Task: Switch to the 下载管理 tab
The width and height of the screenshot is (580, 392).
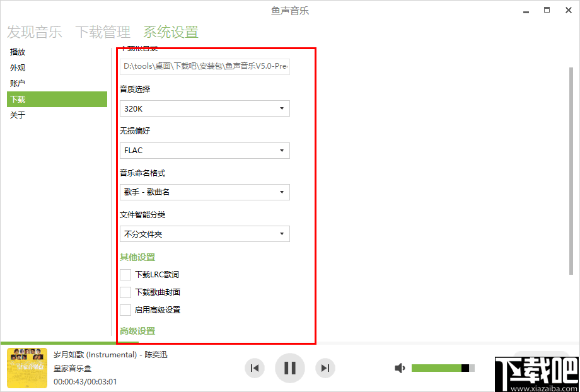Action: (x=102, y=32)
